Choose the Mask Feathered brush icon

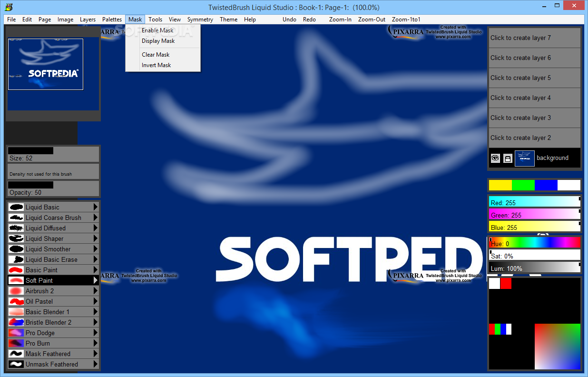coord(16,354)
